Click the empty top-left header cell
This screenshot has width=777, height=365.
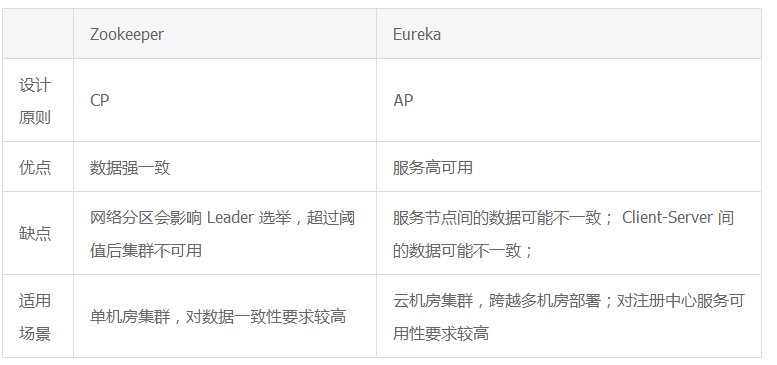click(x=38, y=34)
